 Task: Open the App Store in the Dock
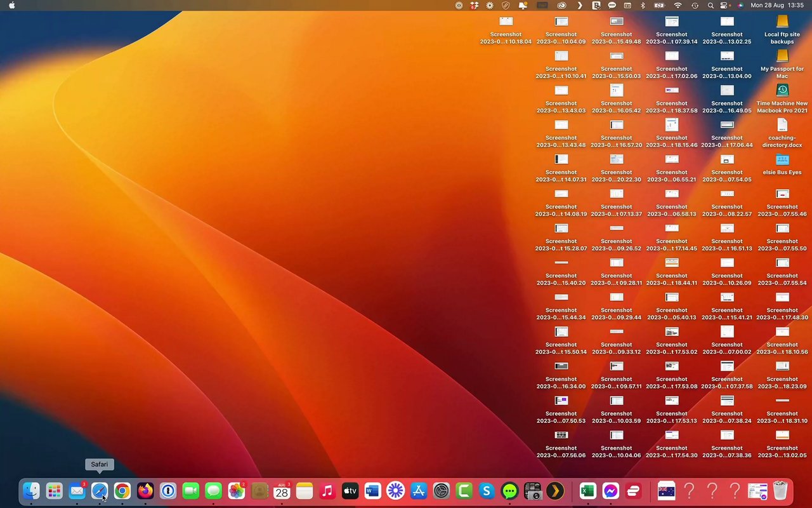click(419, 491)
